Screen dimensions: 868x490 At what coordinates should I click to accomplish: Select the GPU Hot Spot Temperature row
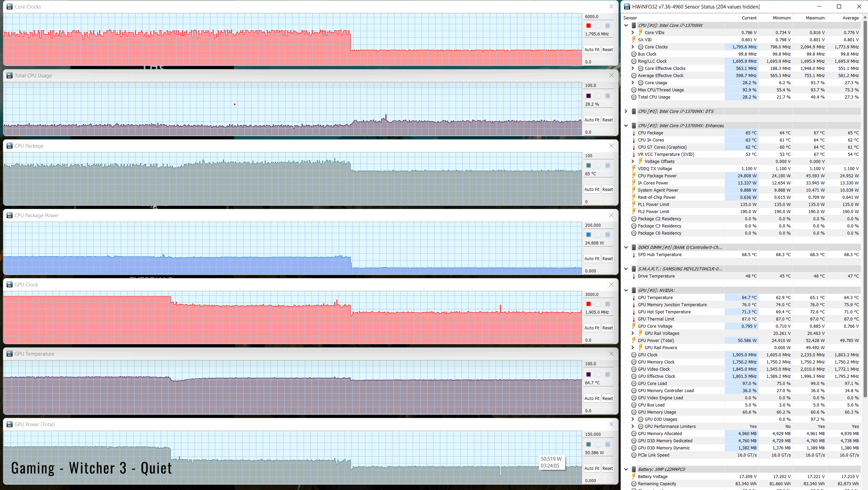pyautogui.click(x=741, y=312)
